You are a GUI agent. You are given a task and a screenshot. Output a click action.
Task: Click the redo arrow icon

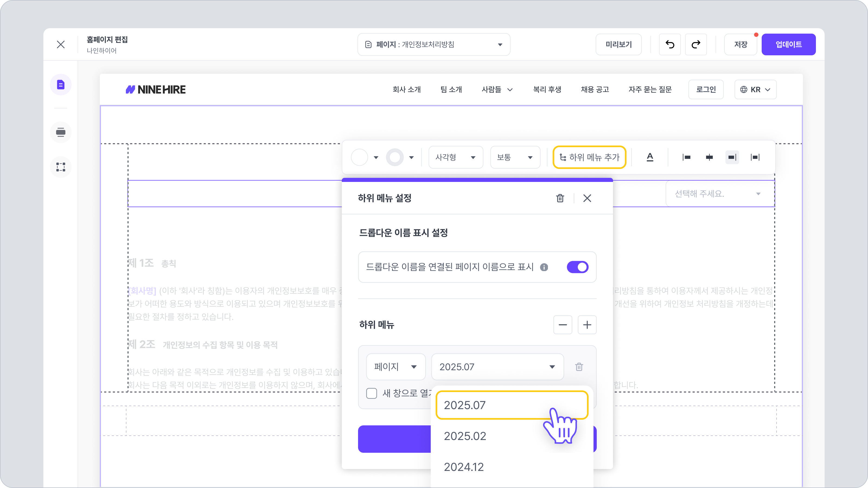696,44
